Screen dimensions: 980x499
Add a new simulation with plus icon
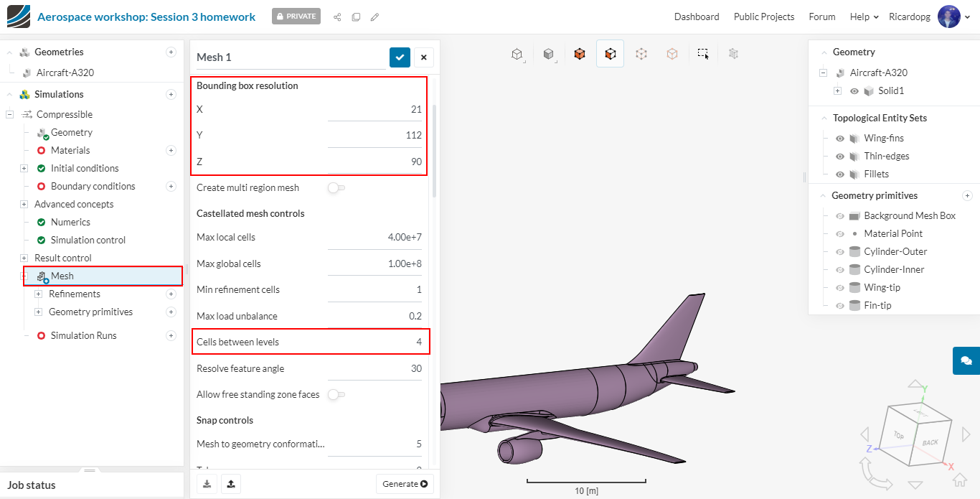tap(171, 94)
